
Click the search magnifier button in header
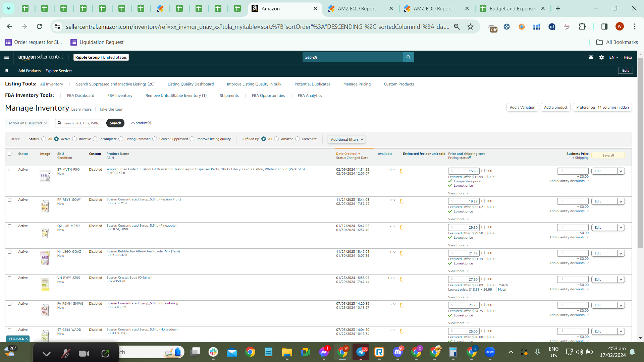pyautogui.click(x=409, y=57)
